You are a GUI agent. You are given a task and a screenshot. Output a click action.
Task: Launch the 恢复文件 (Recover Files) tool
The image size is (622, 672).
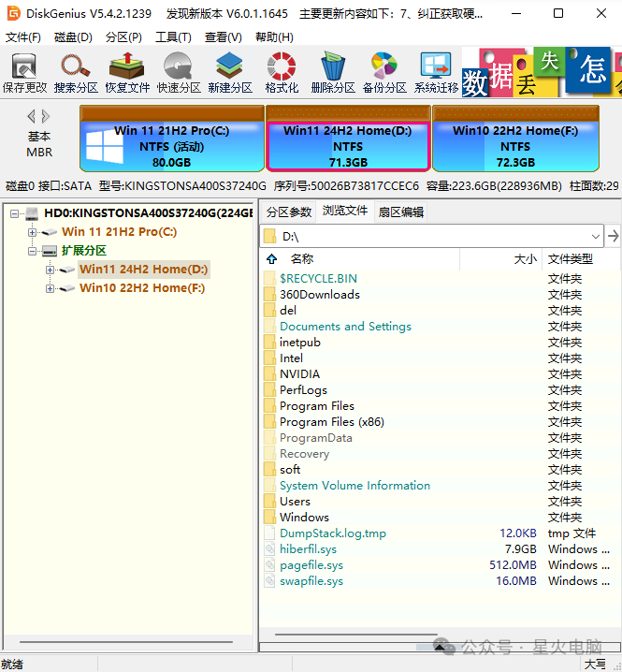[x=127, y=72]
